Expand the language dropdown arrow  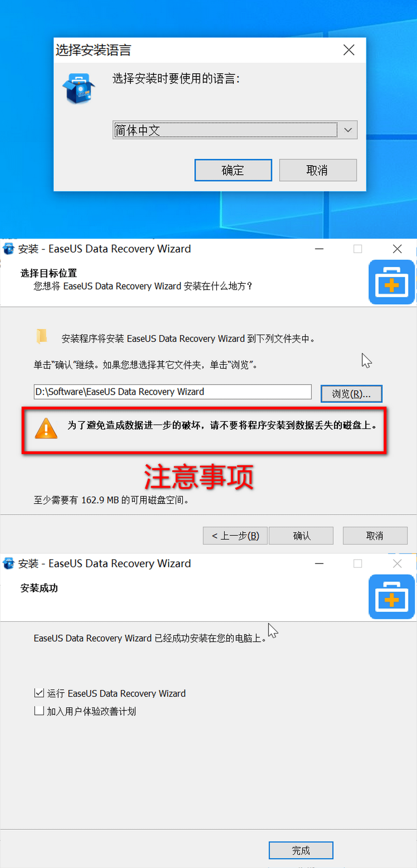click(348, 130)
